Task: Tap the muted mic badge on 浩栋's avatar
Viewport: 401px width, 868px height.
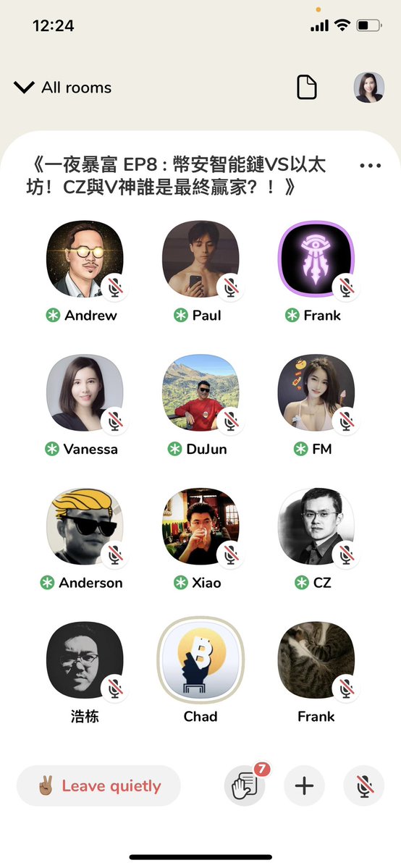Action: tap(114, 688)
